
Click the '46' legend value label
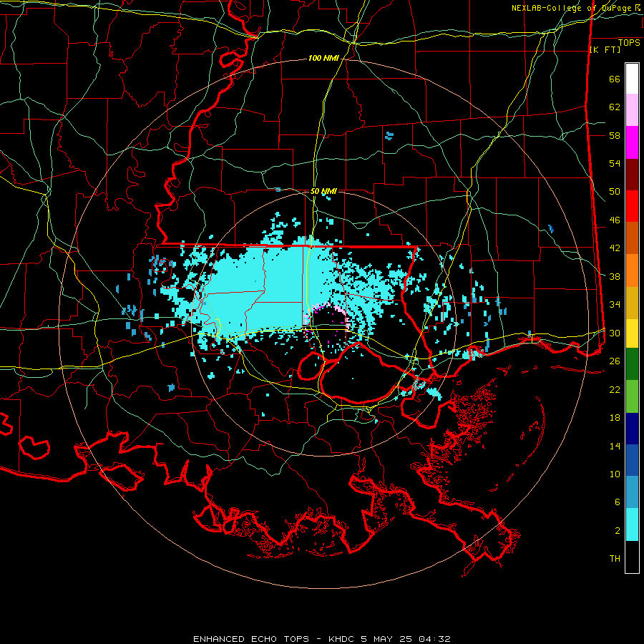[x=615, y=220]
